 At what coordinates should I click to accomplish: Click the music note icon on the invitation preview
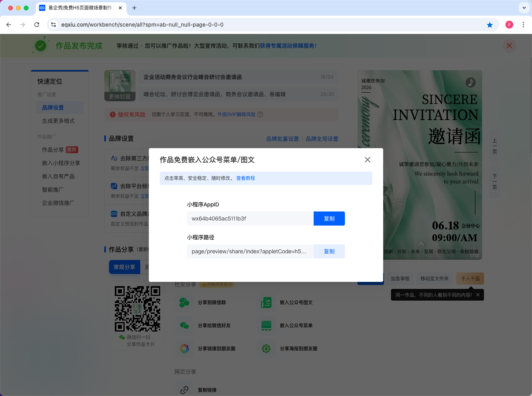pos(470,82)
